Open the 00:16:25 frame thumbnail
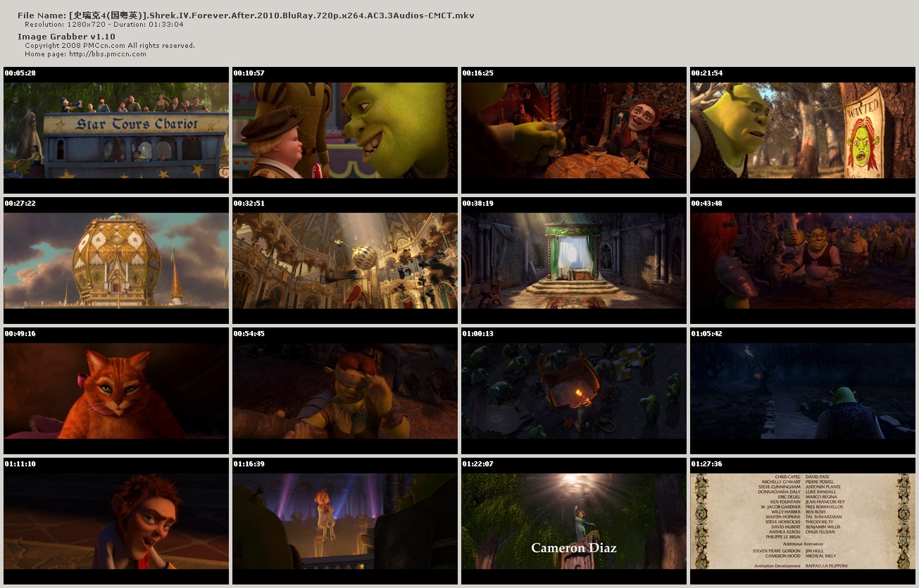The image size is (919, 588). pos(574,130)
